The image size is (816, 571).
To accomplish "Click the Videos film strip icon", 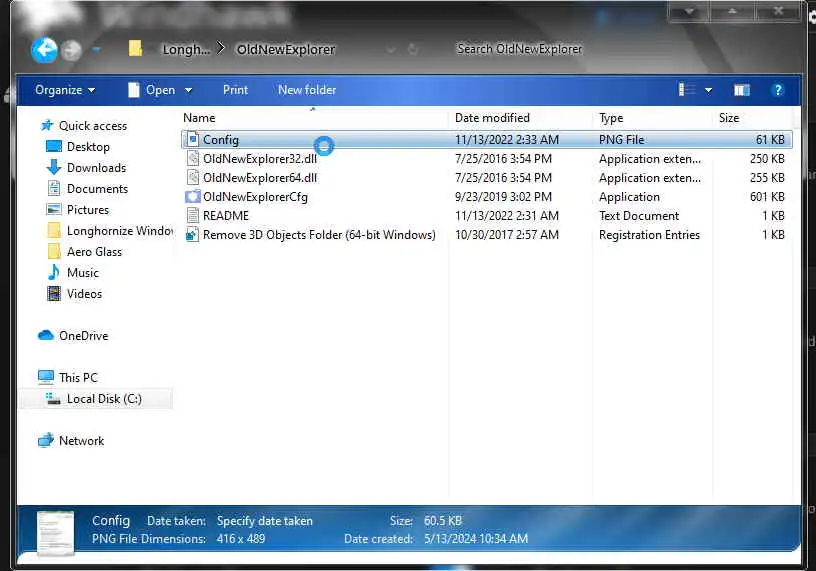I will click(54, 294).
